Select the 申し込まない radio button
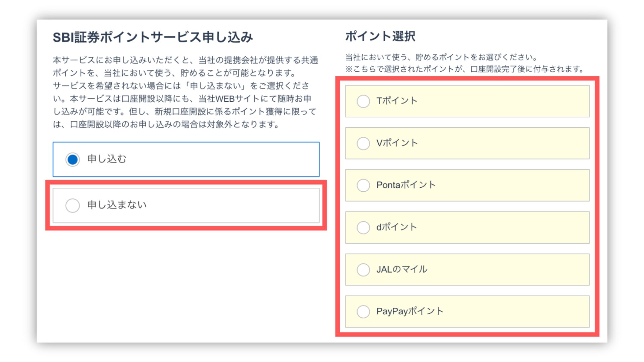The image size is (644, 362). (72, 205)
